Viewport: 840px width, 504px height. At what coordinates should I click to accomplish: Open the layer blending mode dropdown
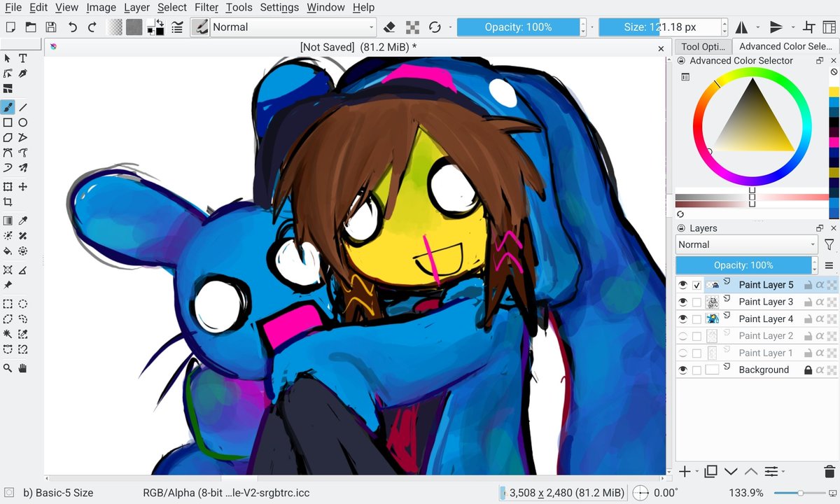click(x=747, y=244)
